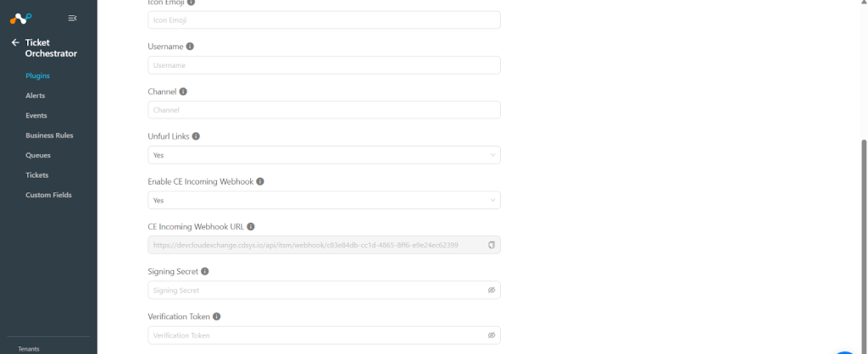Focus the Channel input field
868x354 pixels.
(324, 109)
